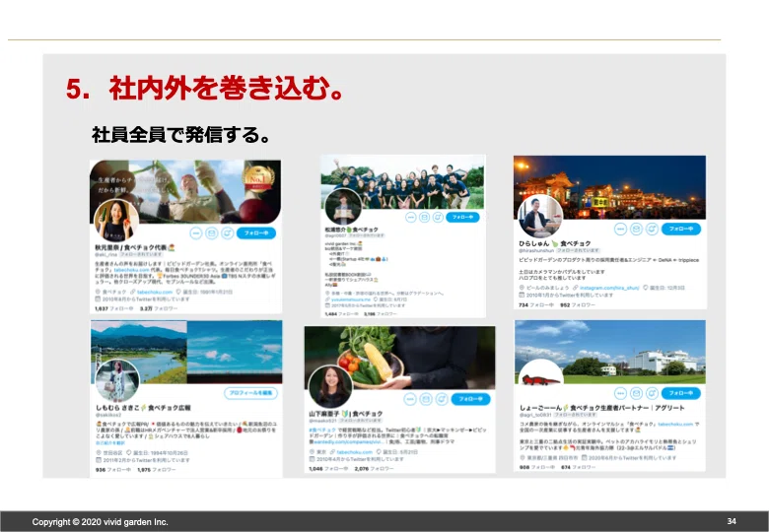
Task: Click the フォロー中 button on 山下麻亜子's profile
Action: tap(471, 399)
